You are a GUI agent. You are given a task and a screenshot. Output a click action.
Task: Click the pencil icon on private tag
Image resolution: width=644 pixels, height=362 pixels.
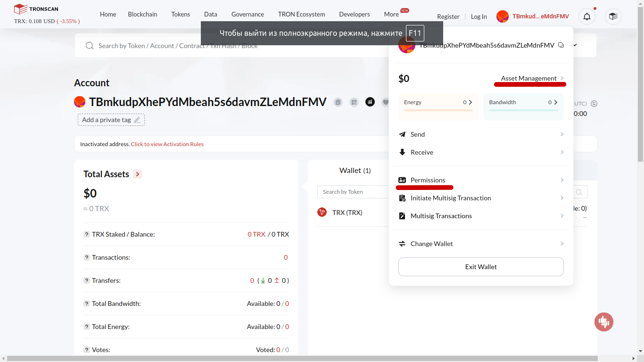point(137,120)
